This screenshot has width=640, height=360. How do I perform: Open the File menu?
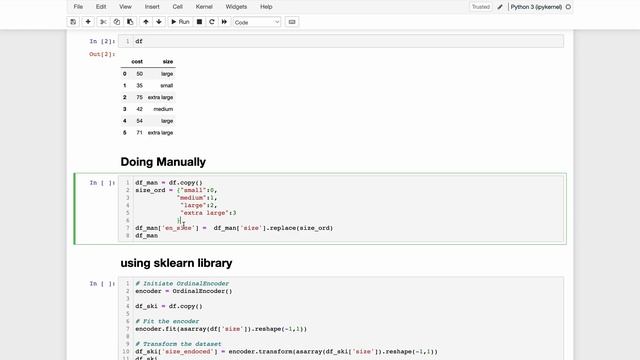pyautogui.click(x=78, y=7)
